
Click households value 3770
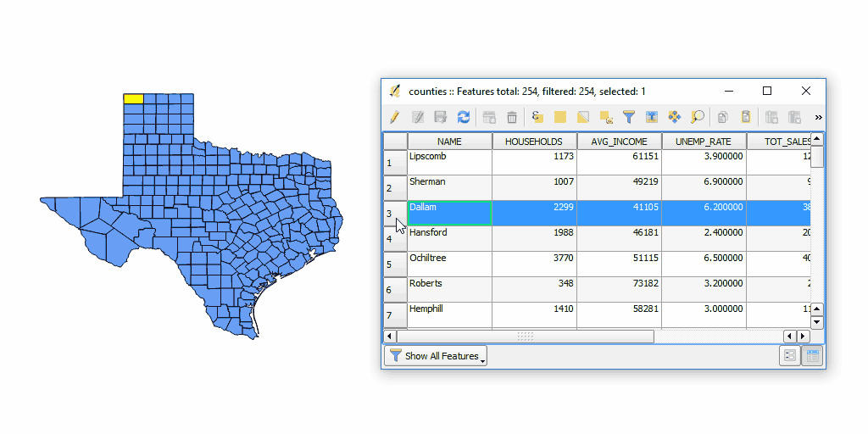(534, 264)
